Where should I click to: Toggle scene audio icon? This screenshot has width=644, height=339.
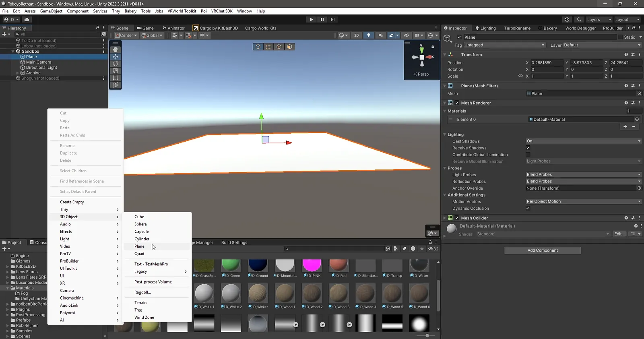tap(380, 35)
